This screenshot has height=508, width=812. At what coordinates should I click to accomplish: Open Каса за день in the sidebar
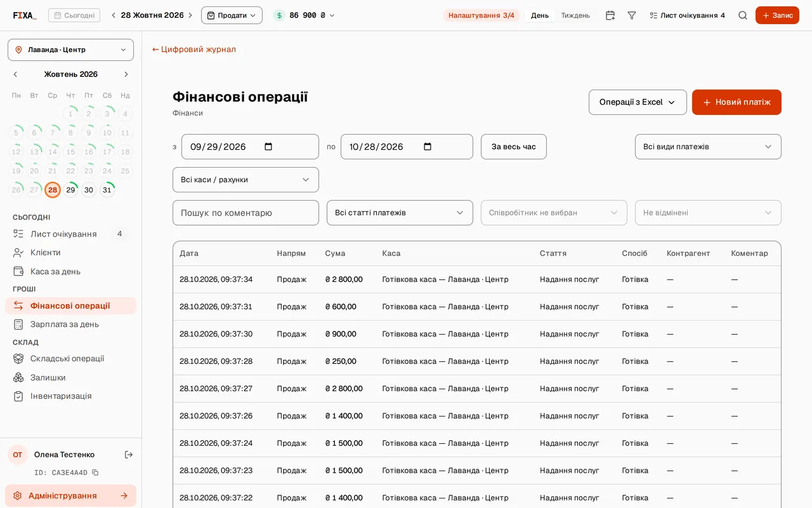[70, 271]
